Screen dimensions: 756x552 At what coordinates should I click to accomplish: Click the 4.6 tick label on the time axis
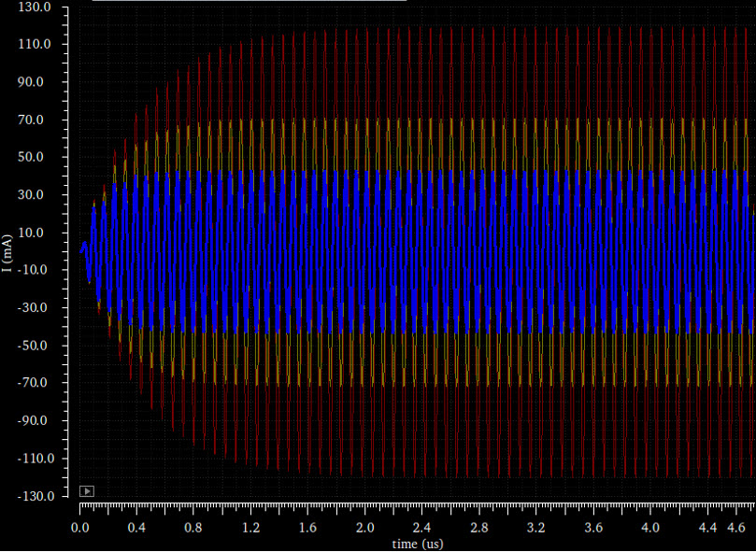point(736,528)
